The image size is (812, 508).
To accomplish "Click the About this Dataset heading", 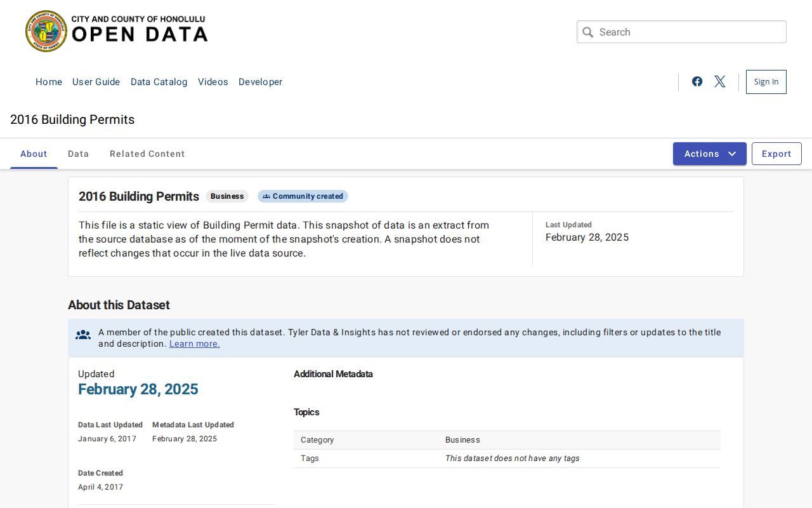I will click(x=119, y=305).
